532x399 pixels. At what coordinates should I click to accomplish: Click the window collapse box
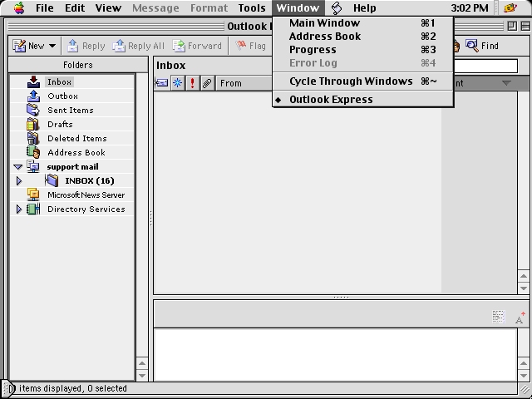tap(525, 26)
